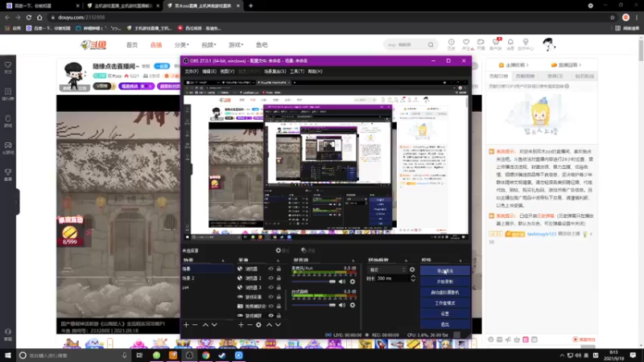Screen dimensions: 644x362
Task: Open 关注 heart icon in Douyu left sidebar
Action: (8, 65)
